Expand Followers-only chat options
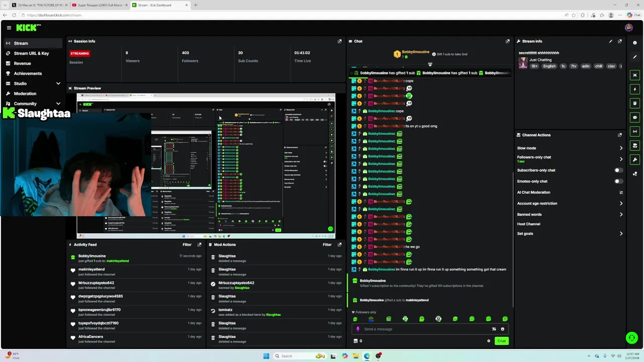The width and height of the screenshot is (644, 362). [621, 159]
